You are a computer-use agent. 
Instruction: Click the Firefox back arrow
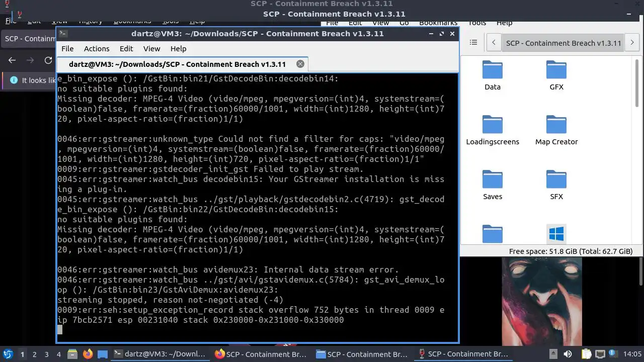[x=12, y=60]
